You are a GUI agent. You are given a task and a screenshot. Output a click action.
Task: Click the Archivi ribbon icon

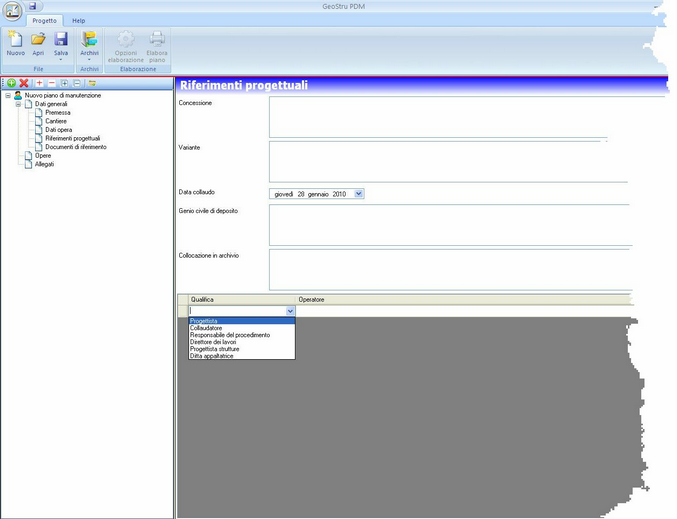coord(89,39)
